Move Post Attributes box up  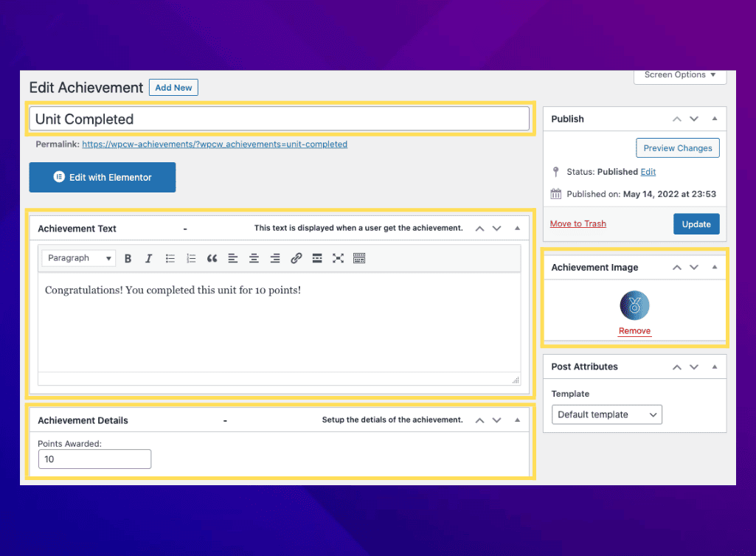[x=677, y=367]
